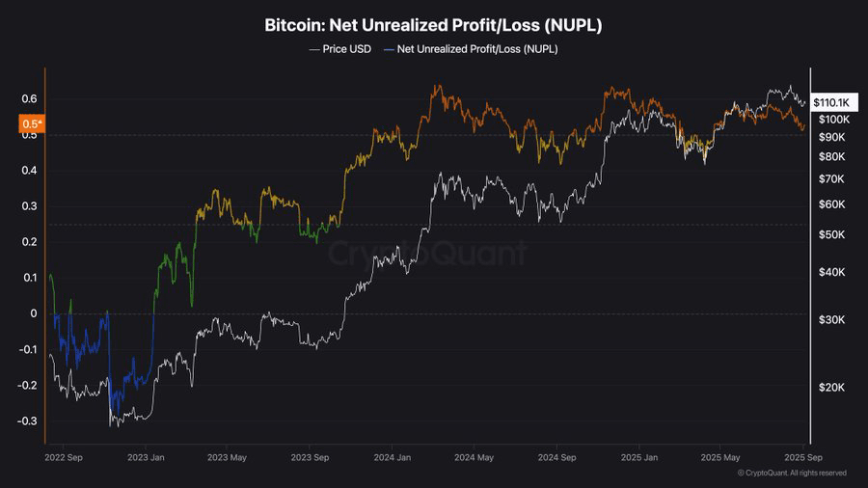The image size is (868, 488).
Task: Select the 2023 Sep date marker
Action: click(x=310, y=457)
